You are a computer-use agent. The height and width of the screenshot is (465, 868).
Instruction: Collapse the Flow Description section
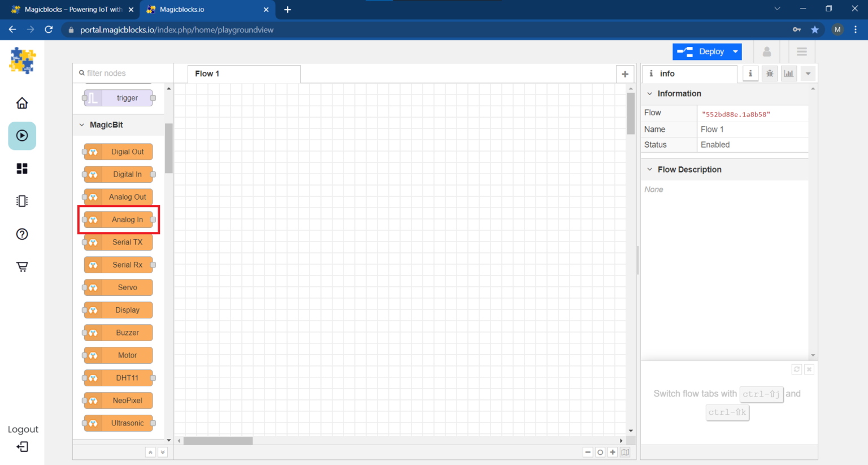coord(650,170)
